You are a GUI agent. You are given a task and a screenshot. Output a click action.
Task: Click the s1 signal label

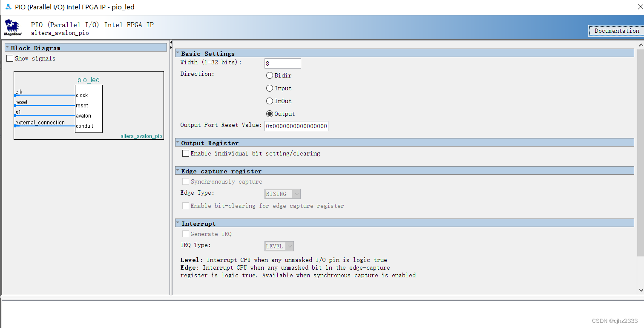click(x=18, y=112)
